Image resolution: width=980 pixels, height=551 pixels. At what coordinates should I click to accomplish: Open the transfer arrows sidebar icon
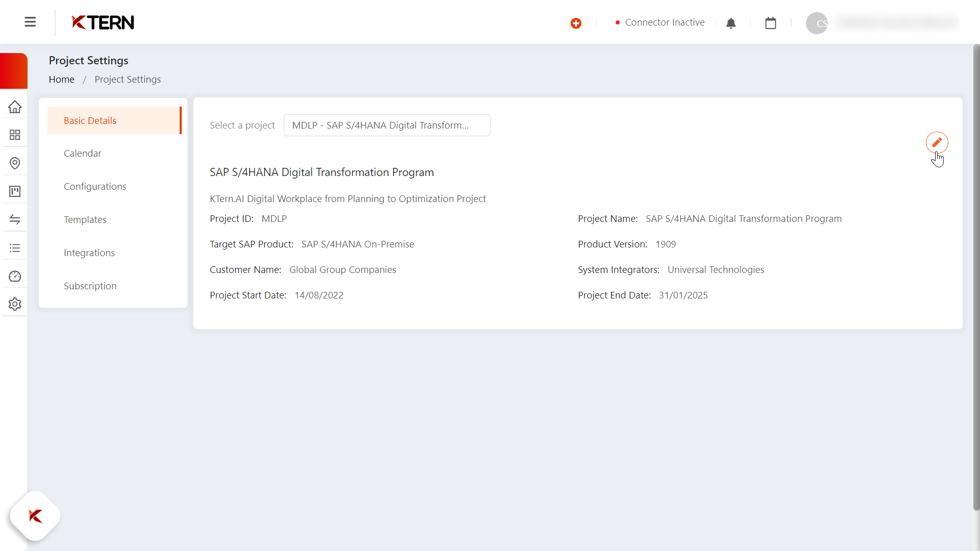[15, 219]
